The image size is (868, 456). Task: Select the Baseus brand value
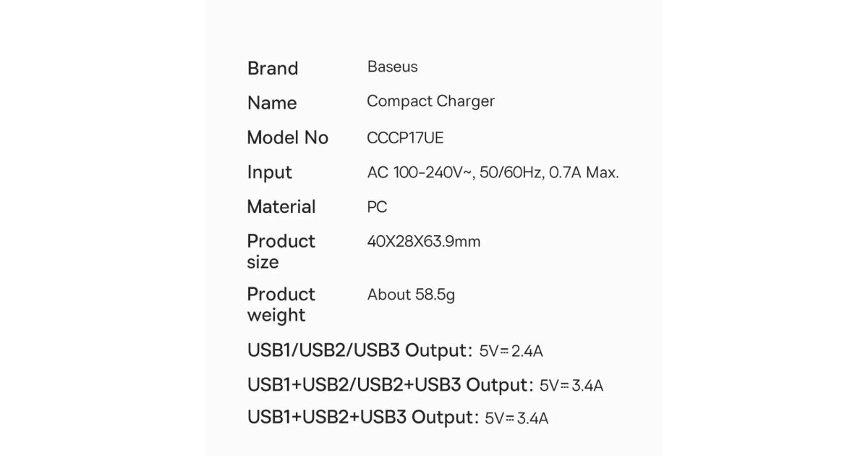pos(392,67)
